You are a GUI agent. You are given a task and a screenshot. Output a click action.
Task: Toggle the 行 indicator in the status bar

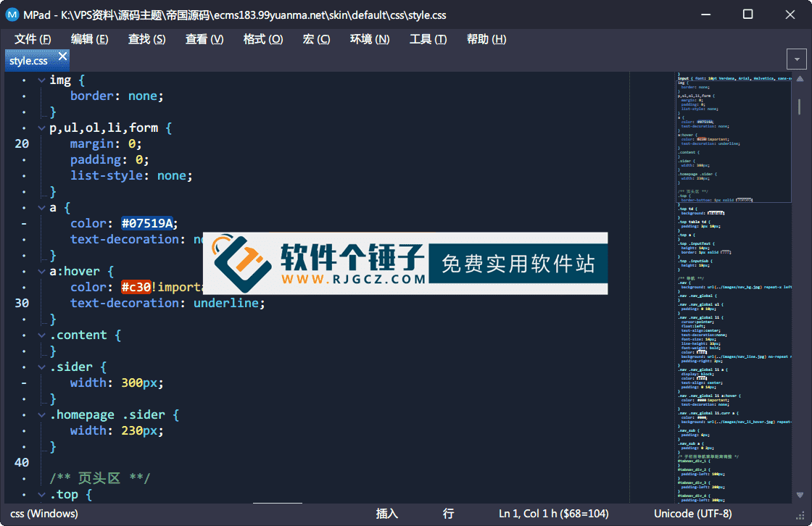pos(448,513)
